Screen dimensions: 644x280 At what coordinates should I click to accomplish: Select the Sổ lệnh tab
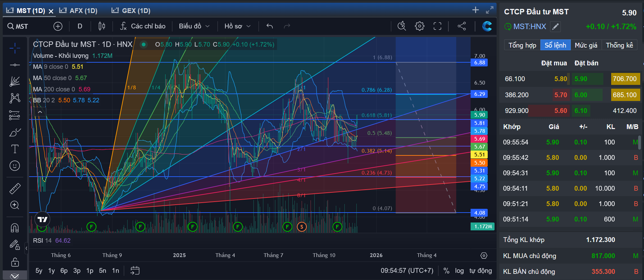tap(555, 45)
